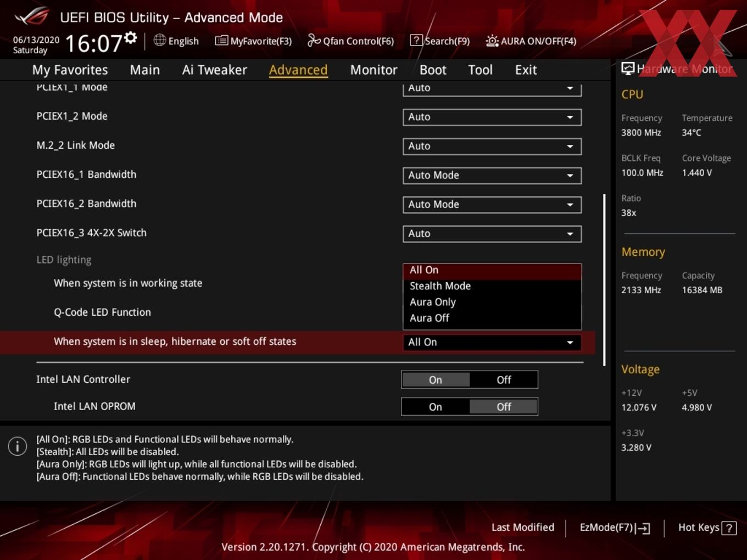Open Search(F9) question mark icon
Screen dimensions: 747x560
[416, 40]
